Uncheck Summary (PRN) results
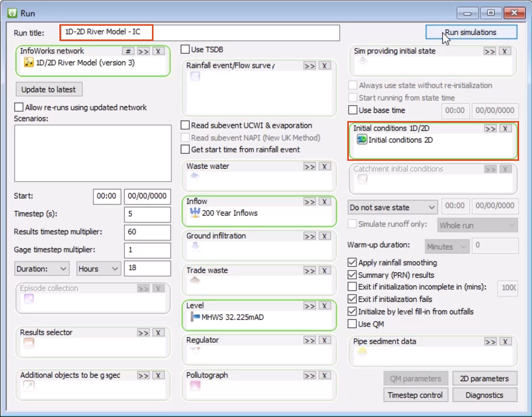This screenshot has height=417, width=532. tap(352, 275)
